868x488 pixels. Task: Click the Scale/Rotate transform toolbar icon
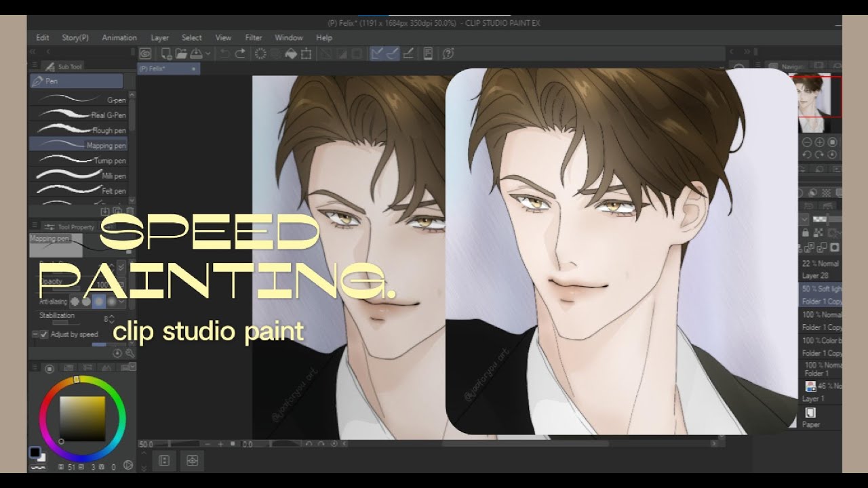tap(307, 54)
